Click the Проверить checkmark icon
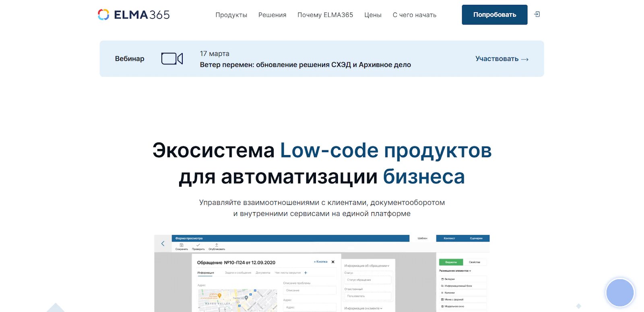The width and height of the screenshot is (644, 312). coord(198,245)
